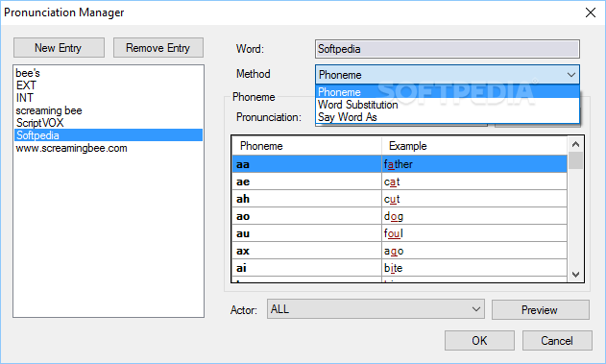This screenshot has width=606, height=364.
Task: Click the foul example cell
Action: click(x=474, y=233)
